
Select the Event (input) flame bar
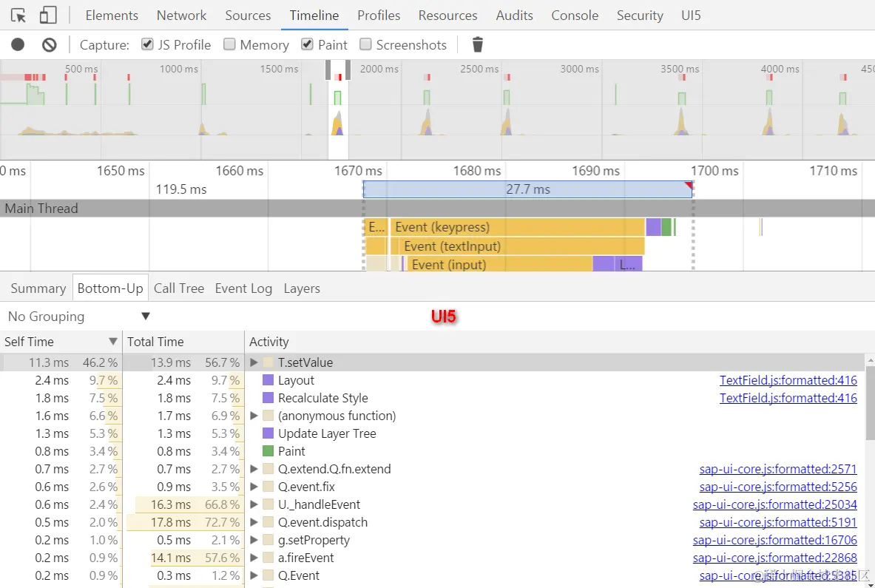(499, 265)
